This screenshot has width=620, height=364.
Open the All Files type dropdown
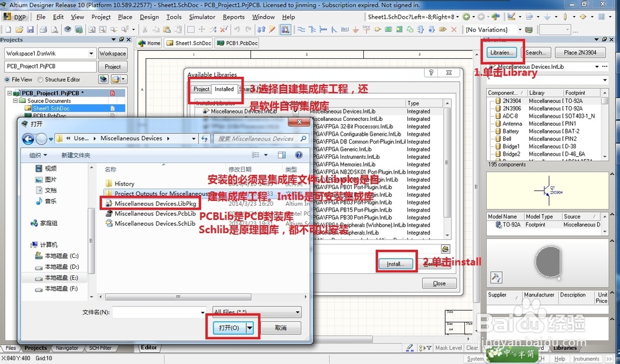(298, 312)
